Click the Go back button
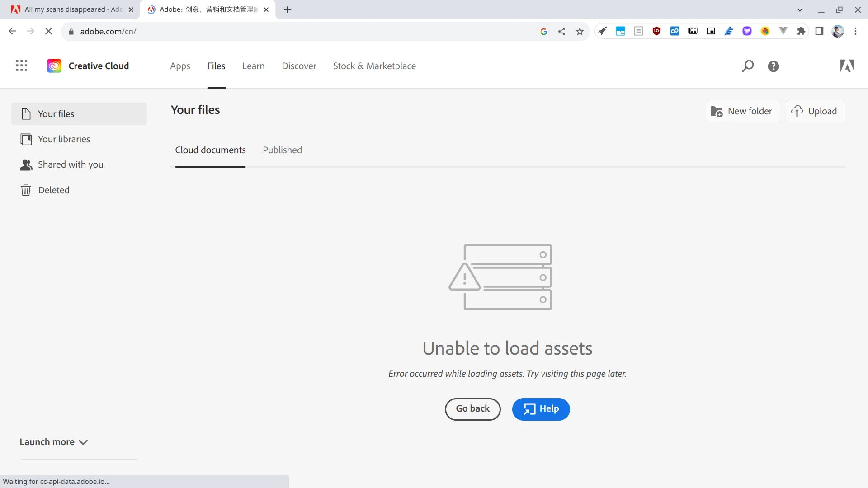This screenshot has width=868, height=488. coord(472,409)
